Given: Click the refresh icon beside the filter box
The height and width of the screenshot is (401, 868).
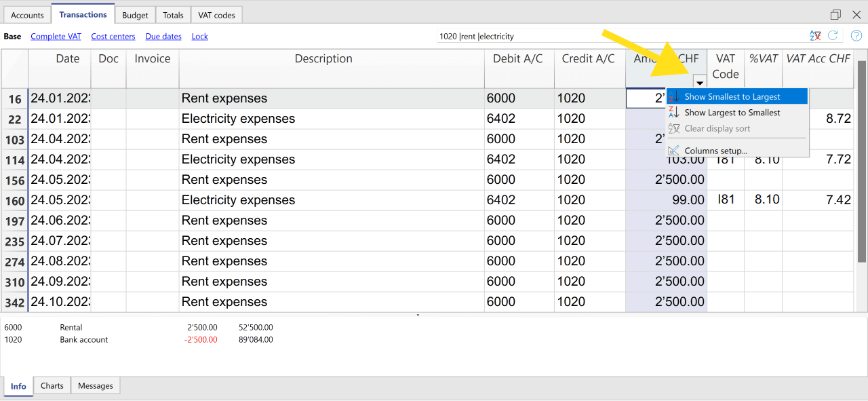Looking at the screenshot, I should point(833,36).
